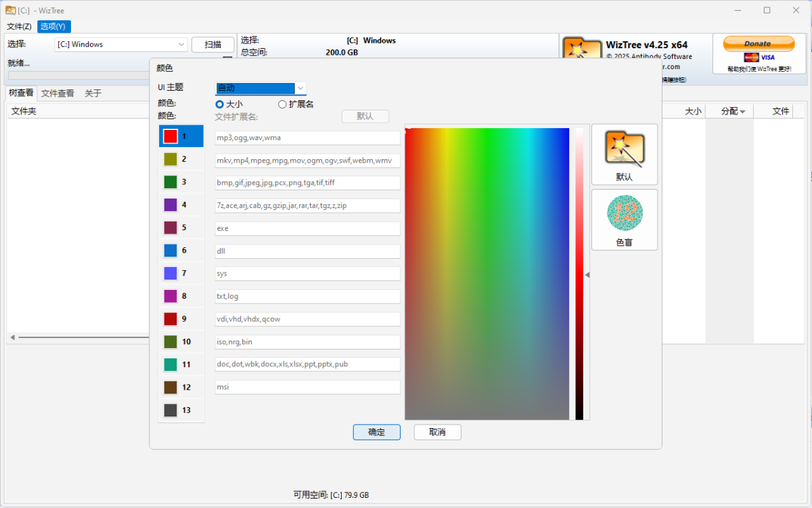Click the colorblind palette icon button

tap(624, 219)
